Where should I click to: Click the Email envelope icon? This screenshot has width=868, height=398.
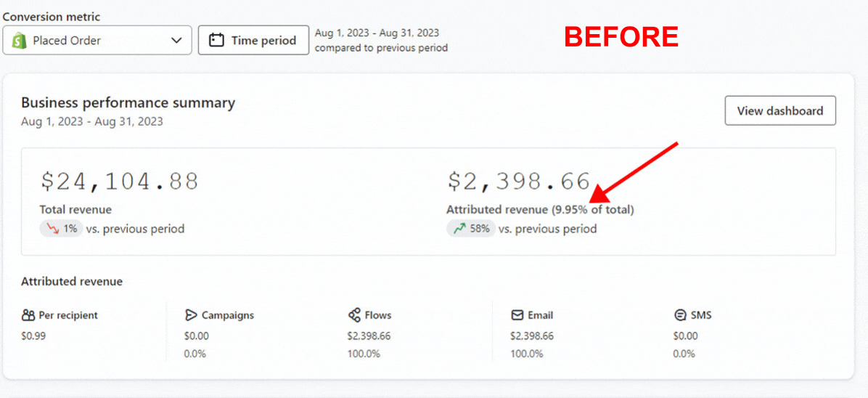point(517,315)
